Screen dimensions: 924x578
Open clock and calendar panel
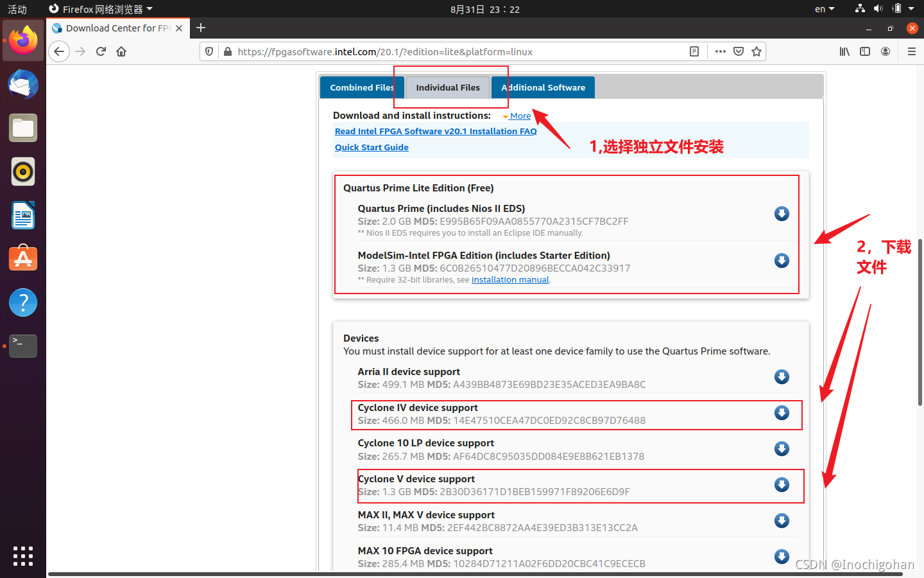tap(485, 9)
